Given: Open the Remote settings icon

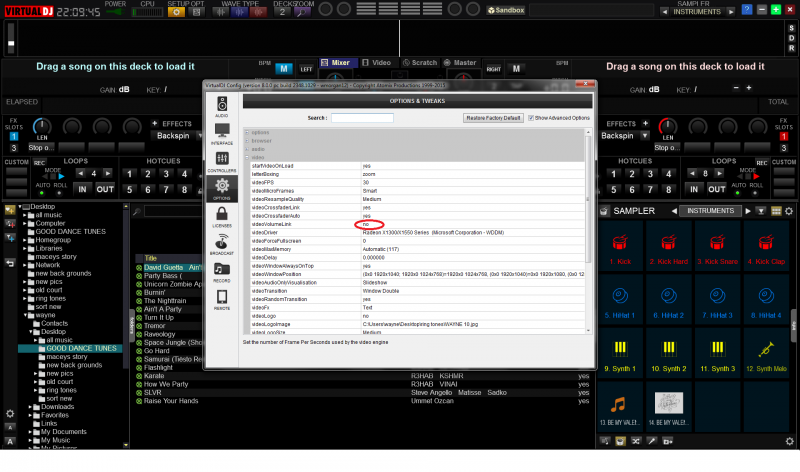Looking at the screenshot, I should click(221, 298).
